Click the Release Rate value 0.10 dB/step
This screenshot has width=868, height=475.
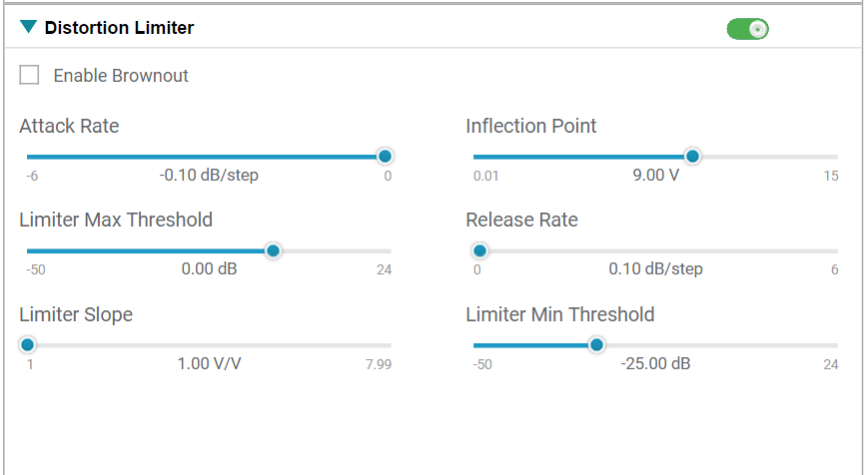tap(655, 269)
